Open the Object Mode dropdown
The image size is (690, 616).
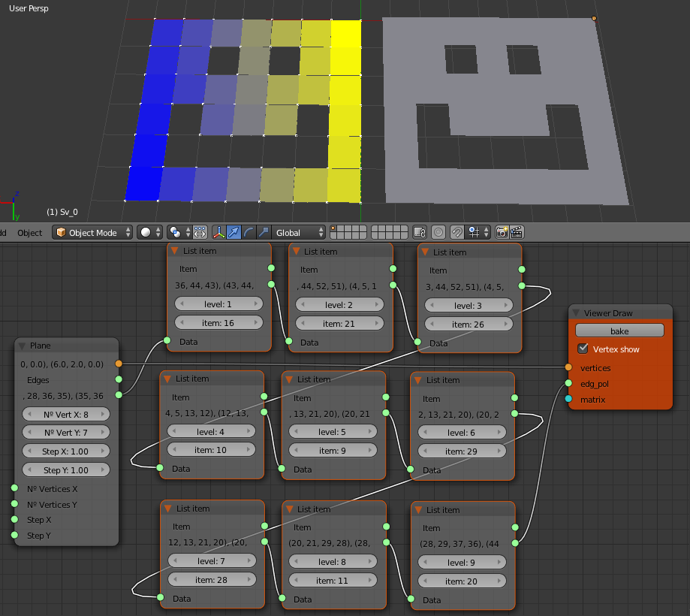tap(92, 232)
